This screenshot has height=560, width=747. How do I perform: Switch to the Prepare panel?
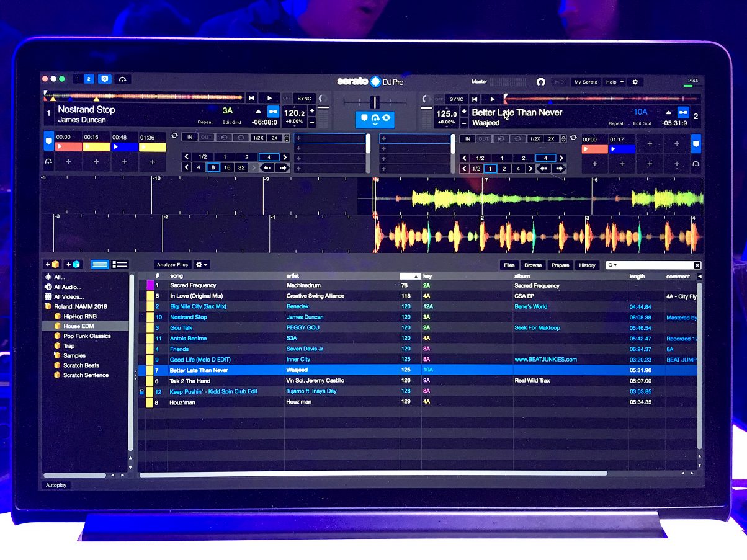[560, 265]
